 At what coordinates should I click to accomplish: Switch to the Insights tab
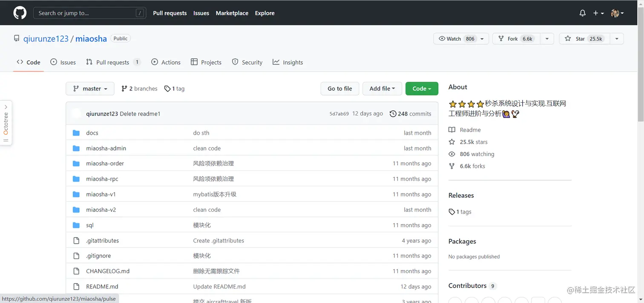tap(288, 62)
